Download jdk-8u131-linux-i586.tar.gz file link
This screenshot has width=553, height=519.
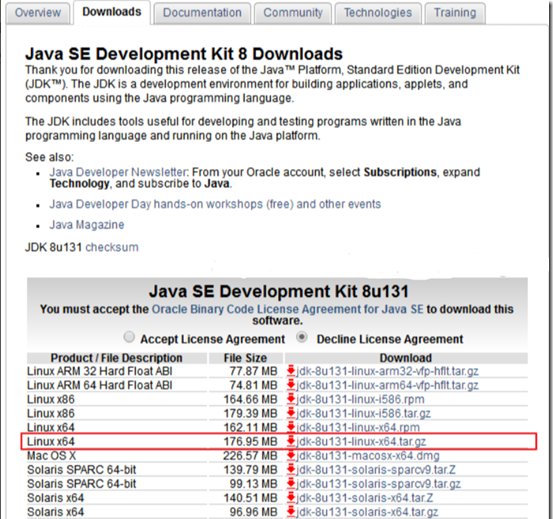click(363, 413)
